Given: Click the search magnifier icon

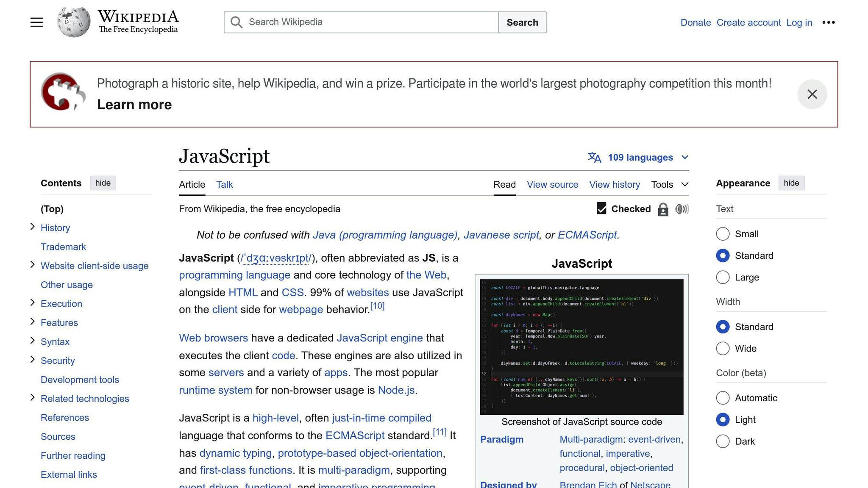Looking at the screenshot, I should [x=236, y=22].
